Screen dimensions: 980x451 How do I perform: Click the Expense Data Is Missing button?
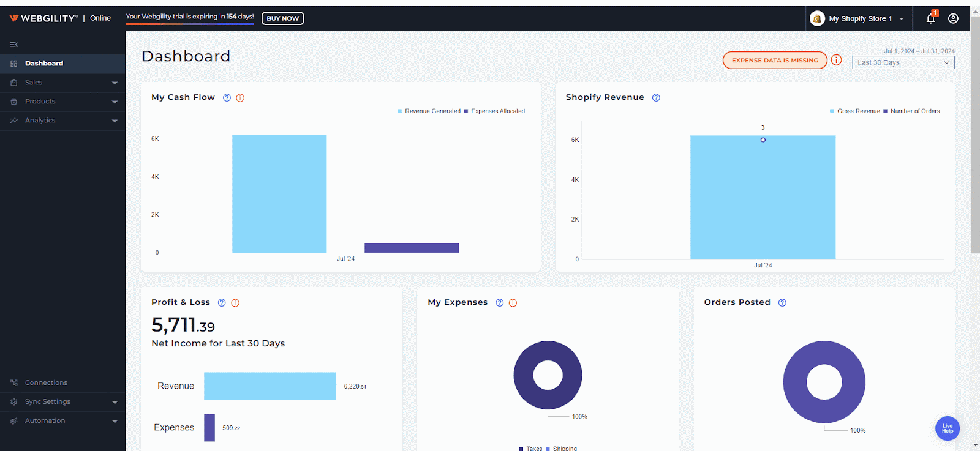(775, 61)
